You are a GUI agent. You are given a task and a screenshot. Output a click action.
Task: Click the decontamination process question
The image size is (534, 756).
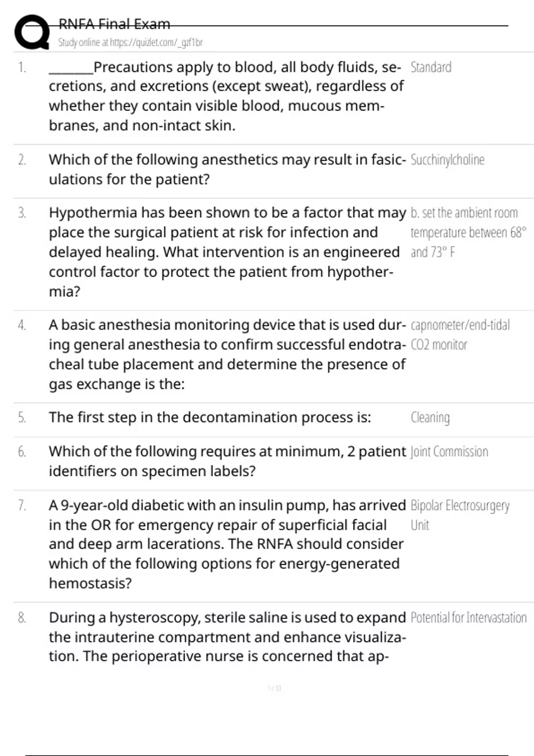click(x=210, y=418)
